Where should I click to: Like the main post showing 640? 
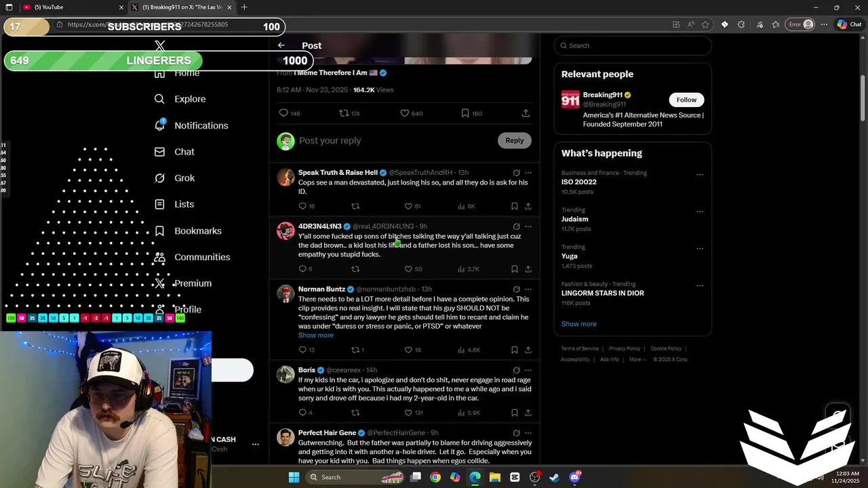(x=404, y=113)
